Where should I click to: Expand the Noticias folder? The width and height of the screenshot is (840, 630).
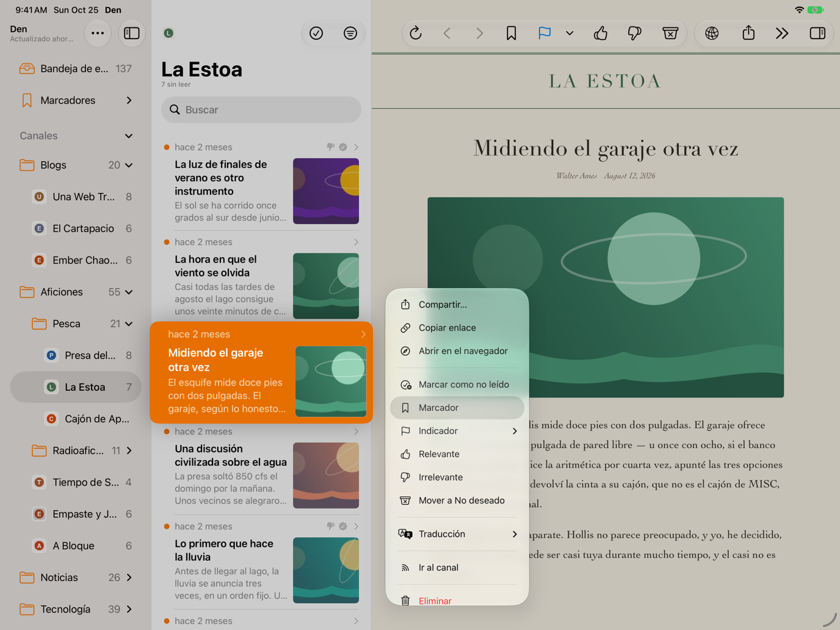click(129, 577)
